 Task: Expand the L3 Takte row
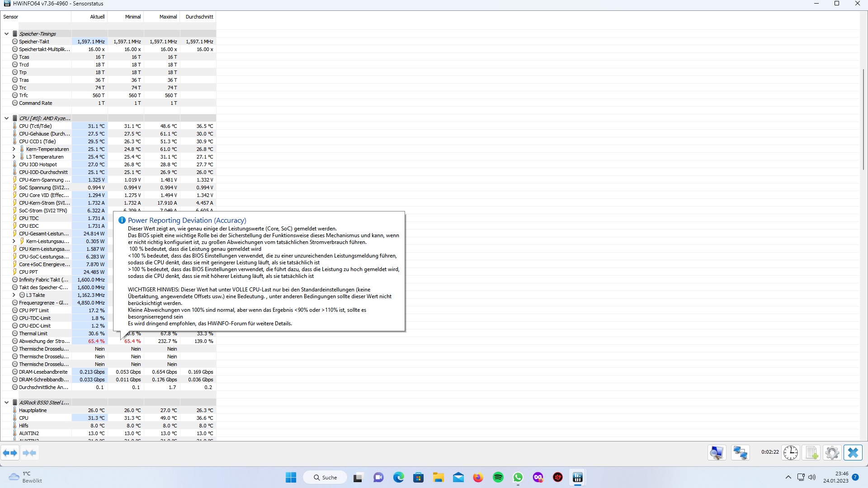coord(14,295)
